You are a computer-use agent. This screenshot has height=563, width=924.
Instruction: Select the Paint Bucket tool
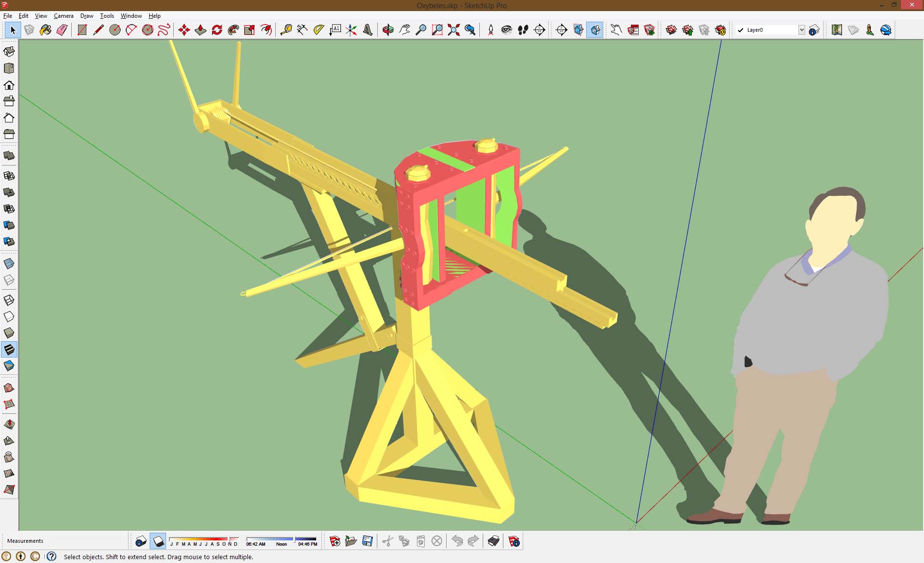coord(46,30)
